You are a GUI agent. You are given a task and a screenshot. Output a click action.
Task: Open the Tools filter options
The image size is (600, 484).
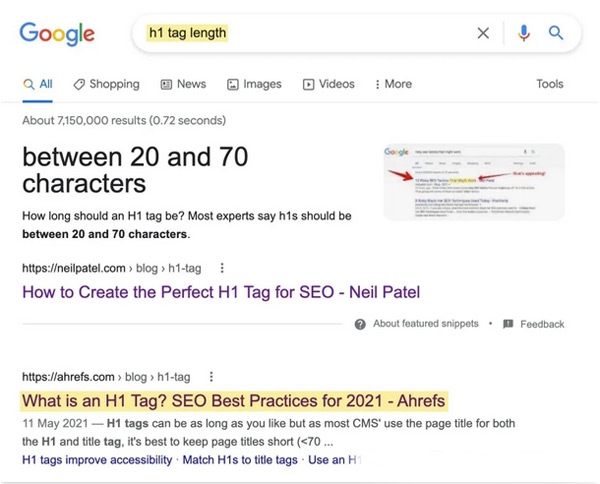coord(549,84)
